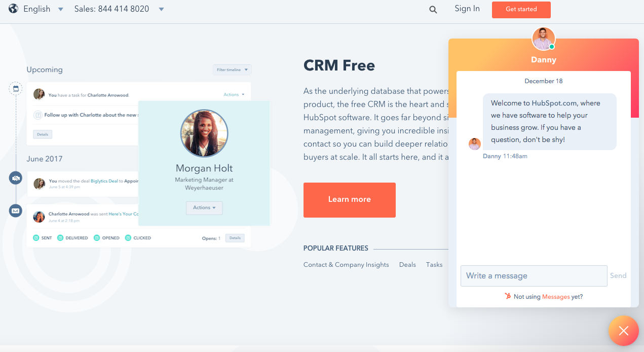
Task: Click the search magnifier icon
Action: pyautogui.click(x=433, y=9)
